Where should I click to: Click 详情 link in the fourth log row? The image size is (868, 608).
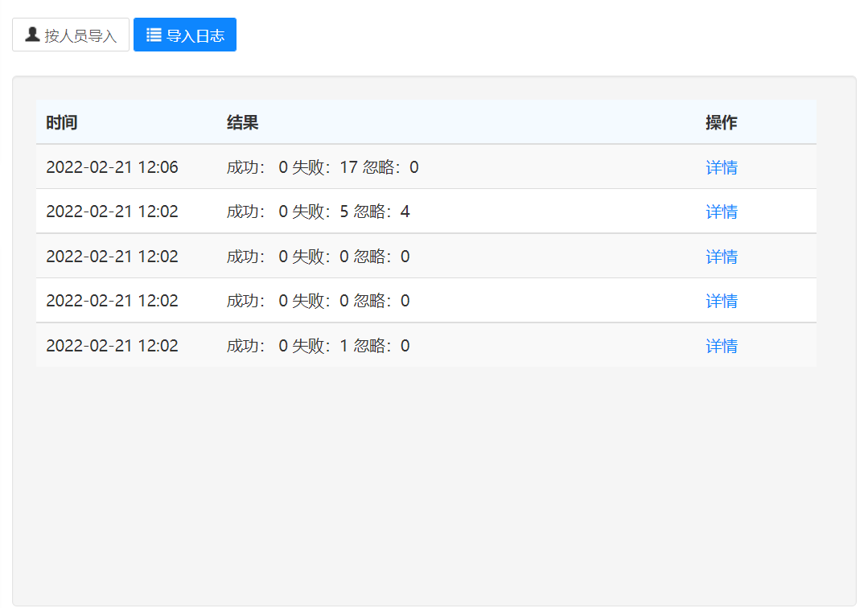[x=722, y=301]
